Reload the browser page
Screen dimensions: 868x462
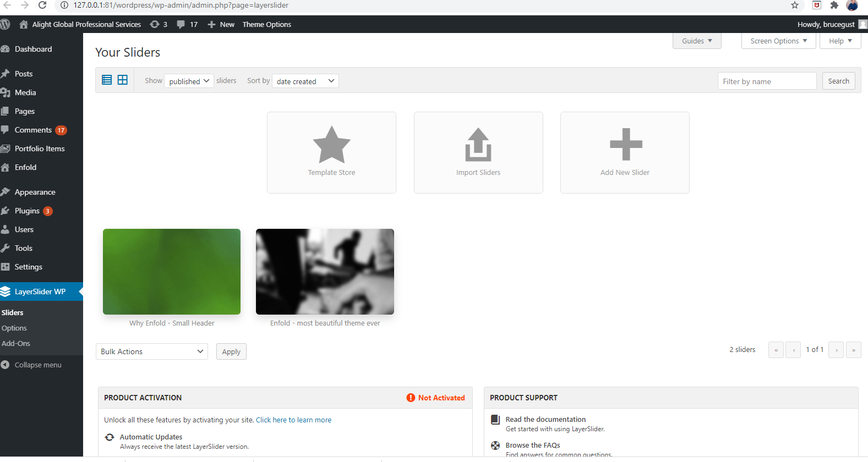[x=42, y=5]
